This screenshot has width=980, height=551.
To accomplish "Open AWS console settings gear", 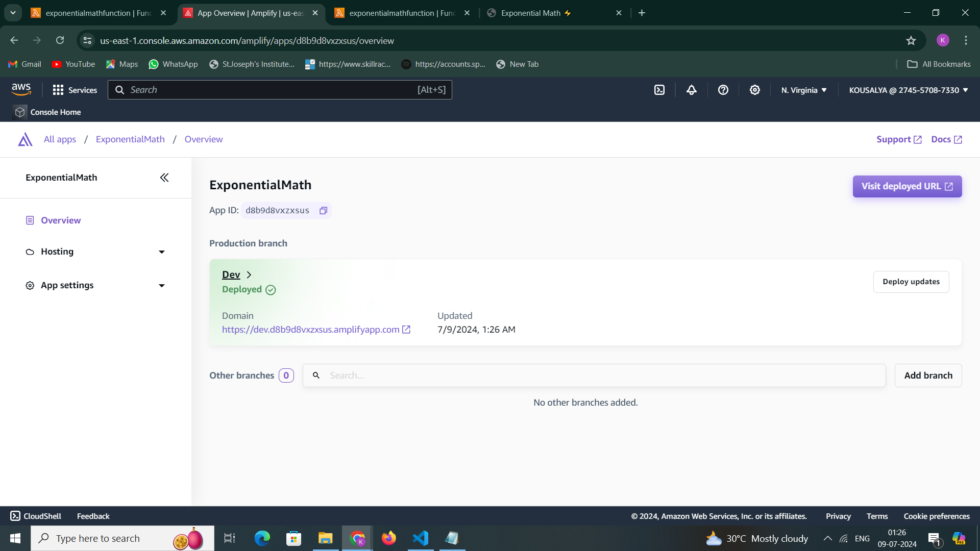I will tap(754, 90).
